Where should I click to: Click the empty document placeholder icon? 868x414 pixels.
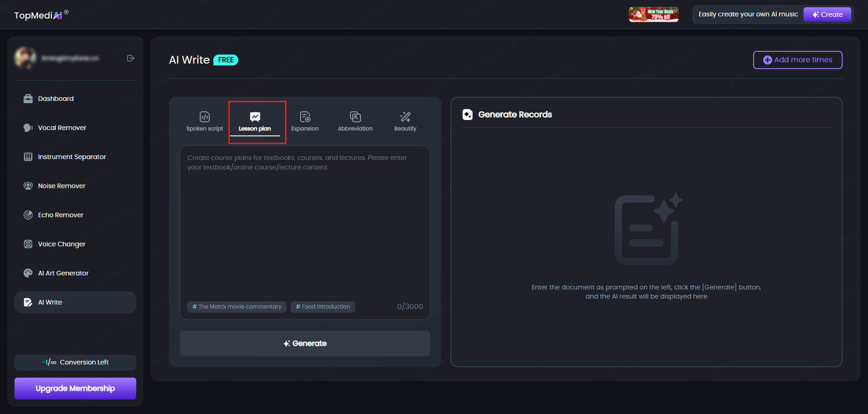pyautogui.click(x=648, y=229)
